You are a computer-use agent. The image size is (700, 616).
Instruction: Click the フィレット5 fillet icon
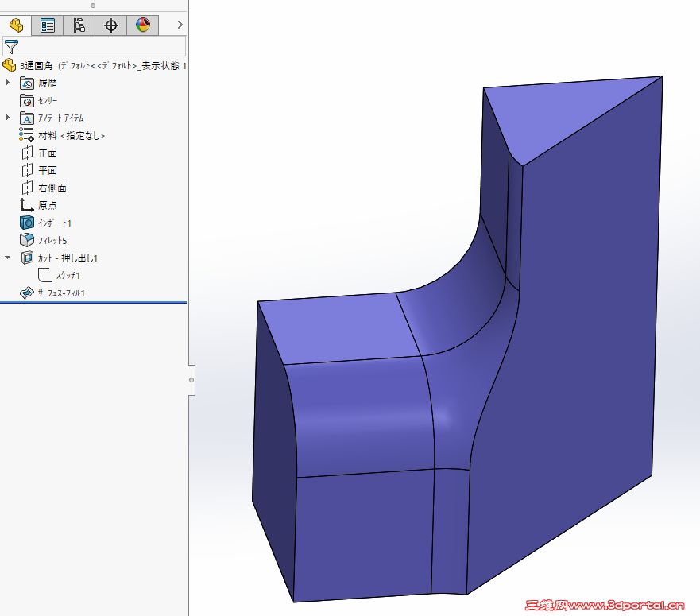tap(27, 240)
